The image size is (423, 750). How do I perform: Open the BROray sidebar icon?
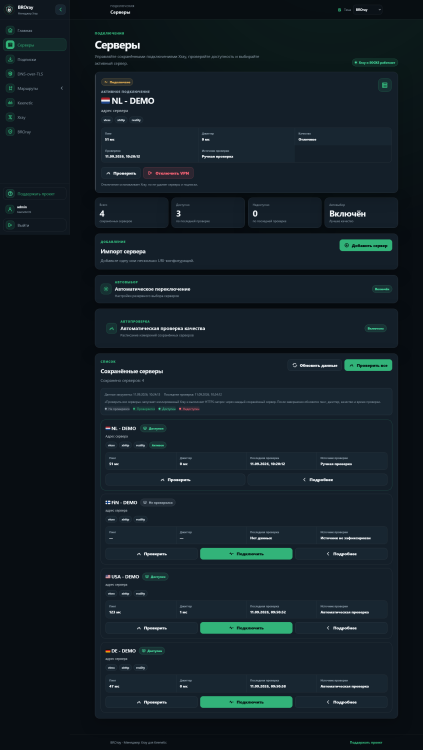point(10,132)
